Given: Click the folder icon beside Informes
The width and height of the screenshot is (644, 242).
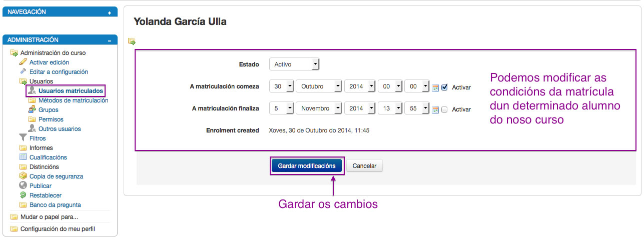Looking at the screenshot, I should click(x=23, y=148).
